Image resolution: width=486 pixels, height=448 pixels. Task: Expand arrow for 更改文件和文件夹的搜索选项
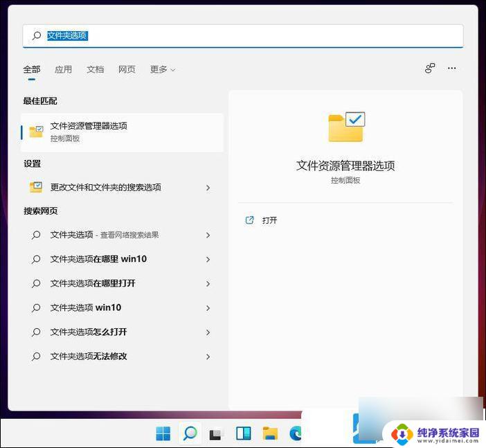coord(208,188)
